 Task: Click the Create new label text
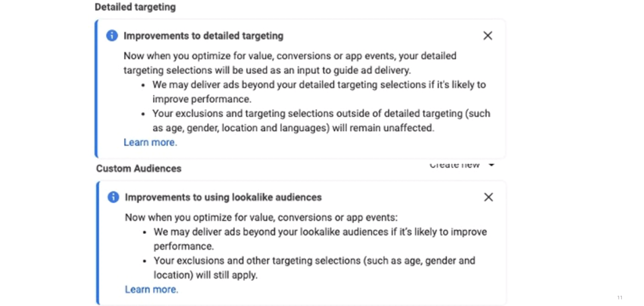pyautogui.click(x=454, y=165)
